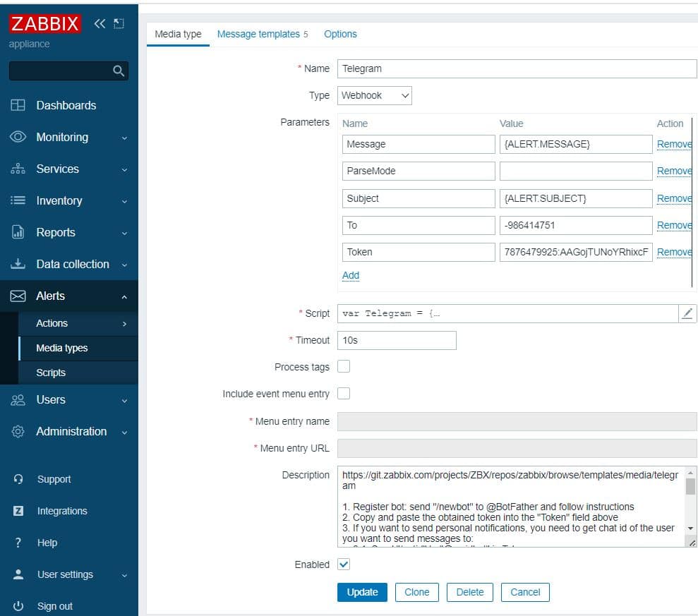698x616 pixels.
Task: Expand the Administration menu chevron
Action: pos(125,432)
